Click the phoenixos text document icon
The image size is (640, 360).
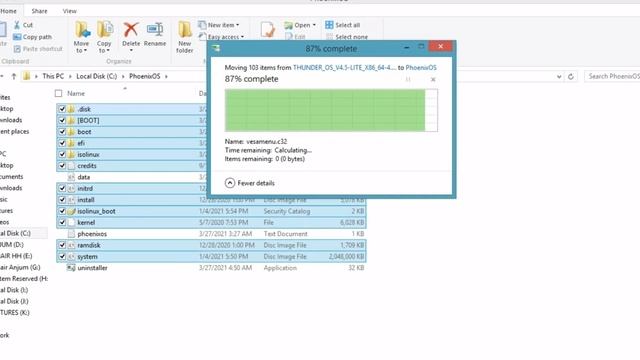(x=71, y=234)
